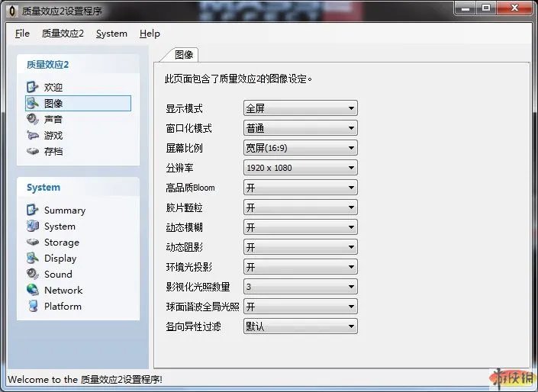Click the 图像 picture icon in the sidebar

33,103
